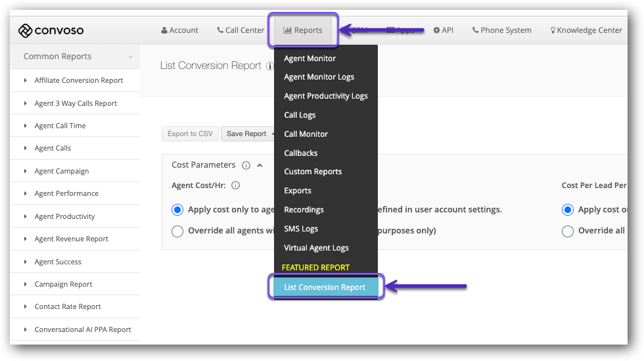Select Override all agents radio under Agent Cost/Hr

[x=177, y=231]
